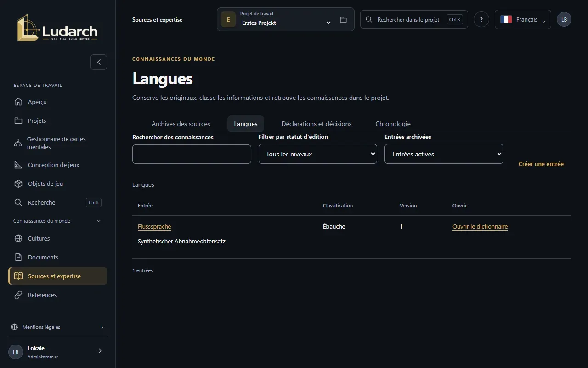Open help with the question mark button
Image resolution: width=588 pixels, height=368 pixels.
coord(481,19)
